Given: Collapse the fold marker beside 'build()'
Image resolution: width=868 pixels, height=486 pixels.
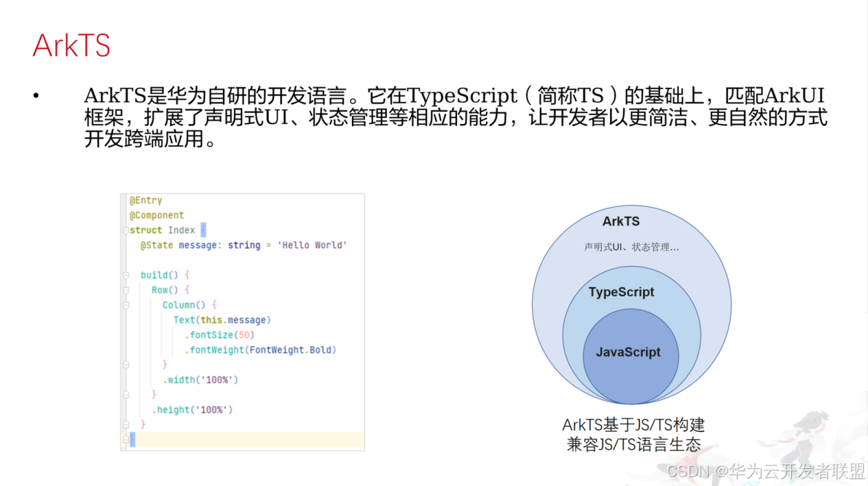Looking at the screenshot, I should click(x=125, y=276).
